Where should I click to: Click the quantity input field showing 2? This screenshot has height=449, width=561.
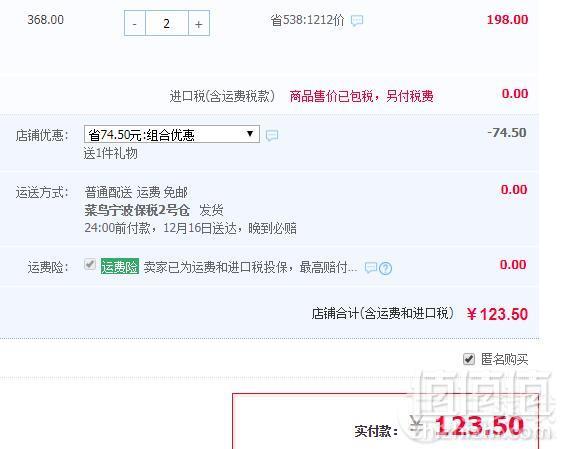point(167,23)
